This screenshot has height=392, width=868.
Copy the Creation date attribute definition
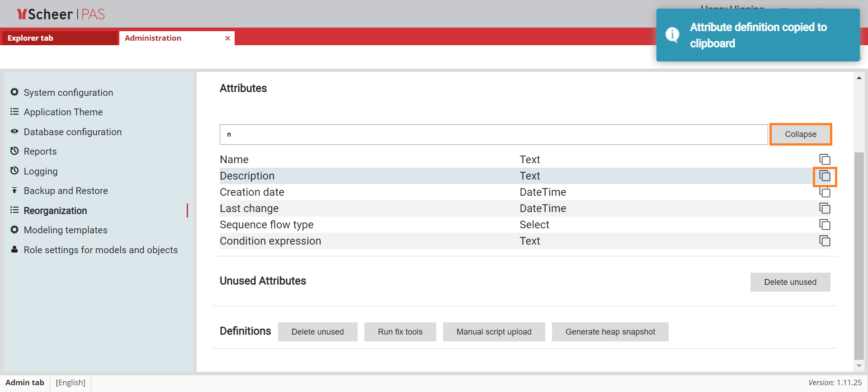pos(825,193)
